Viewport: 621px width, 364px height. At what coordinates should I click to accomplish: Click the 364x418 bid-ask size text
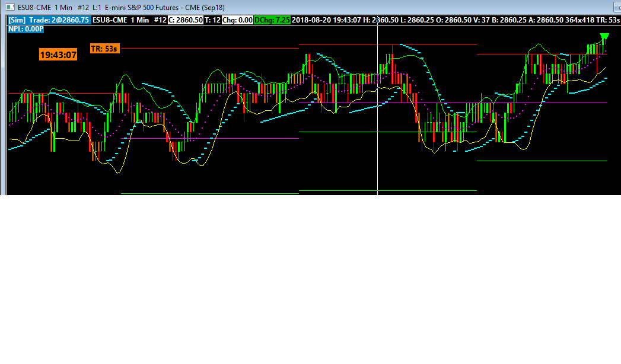(580, 20)
